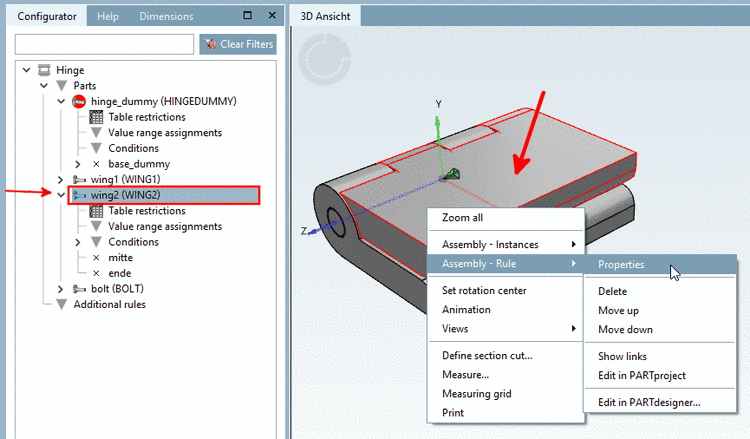750x439 pixels.
Task: Expand the bolt (BOLT) node
Action: click(60, 289)
